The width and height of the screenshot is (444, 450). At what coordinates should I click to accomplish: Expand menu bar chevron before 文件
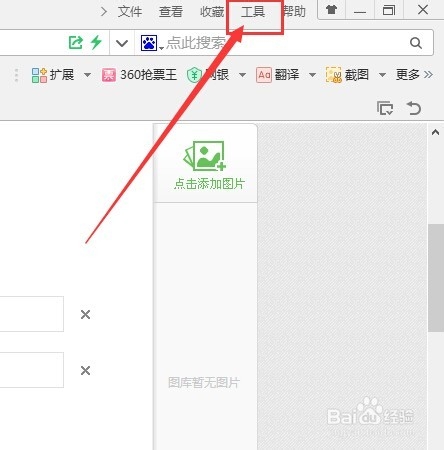pyautogui.click(x=104, y=12)
